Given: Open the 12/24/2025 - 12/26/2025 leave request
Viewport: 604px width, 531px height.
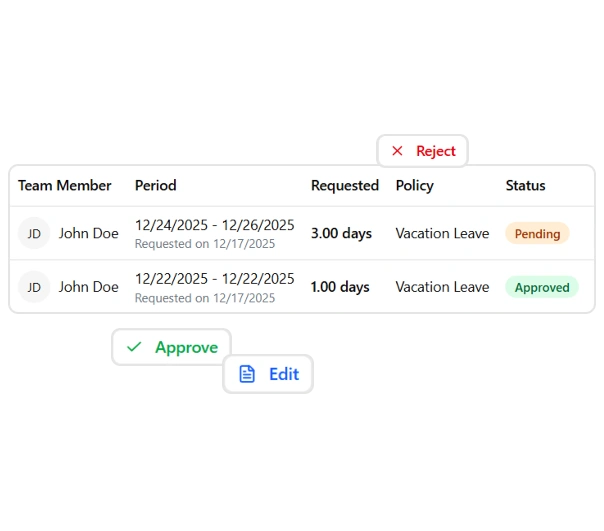Looking at the screenshot, I should pos(214,225).
